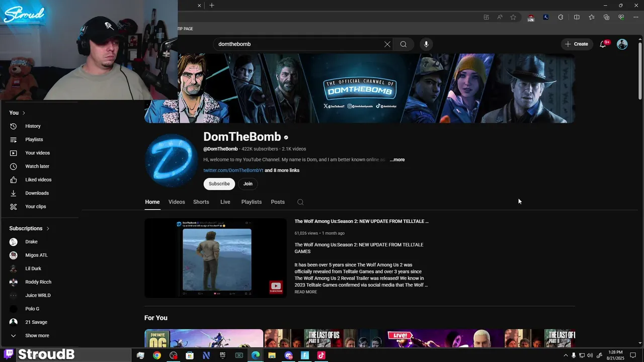Open the Fortnite OG thumbnail in For You
644x362 pixels.
[204, 338]
